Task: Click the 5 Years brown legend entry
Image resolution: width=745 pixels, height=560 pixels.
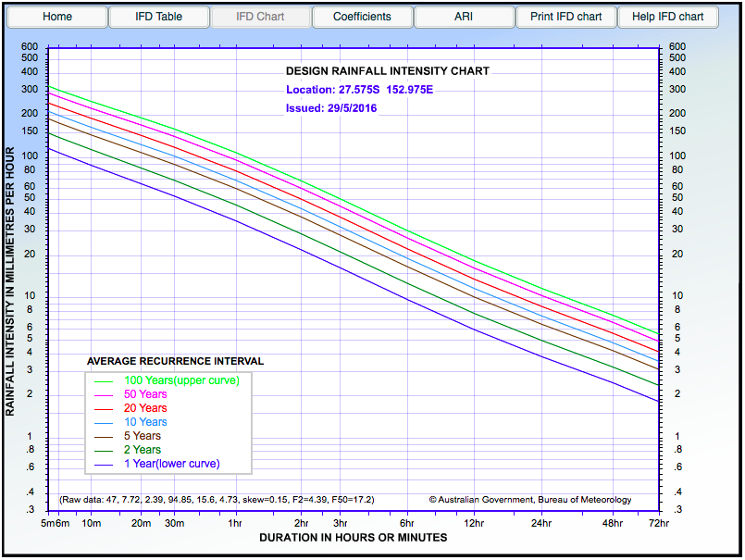Action: (141, 436)
